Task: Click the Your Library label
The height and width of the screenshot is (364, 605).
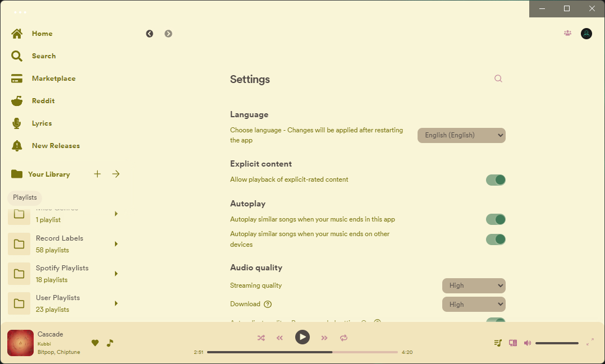Action: [x=49, y=174]
